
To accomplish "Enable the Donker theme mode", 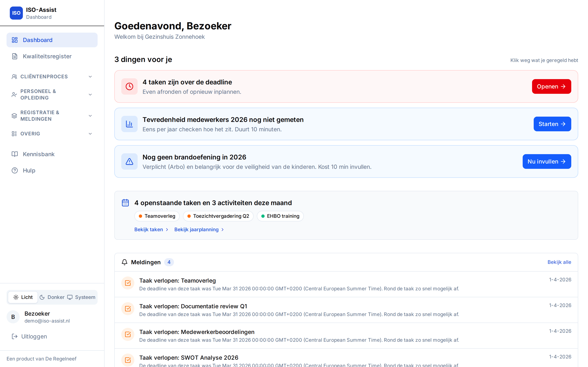I will point(52,297).
